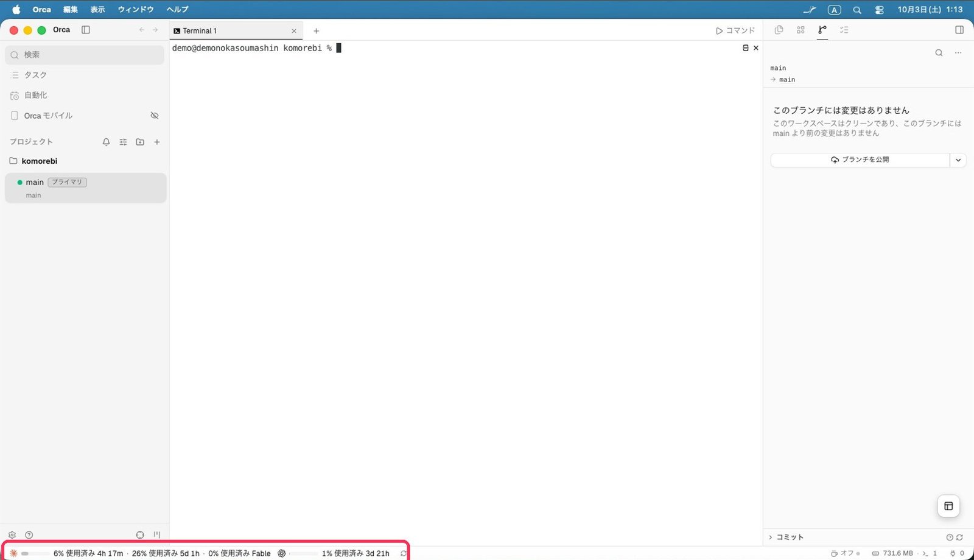
Task: Add a new project folder
Action: tap(140, 142)
